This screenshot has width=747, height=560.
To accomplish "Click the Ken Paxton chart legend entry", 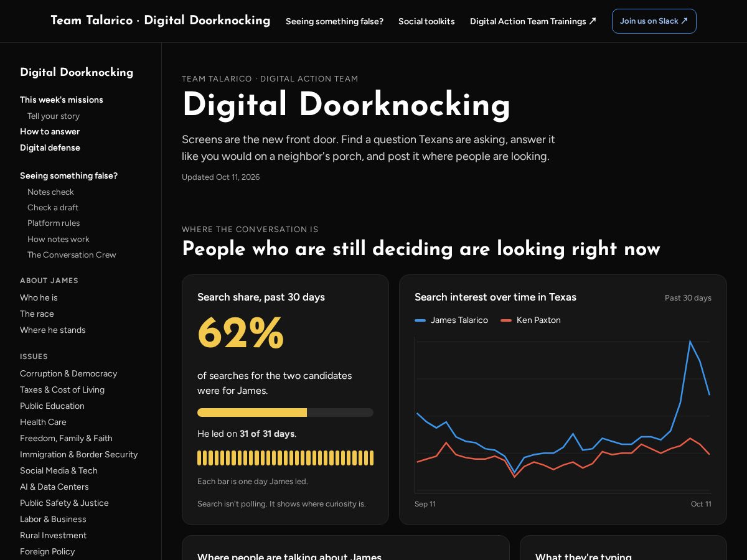I will coord(530,320).
